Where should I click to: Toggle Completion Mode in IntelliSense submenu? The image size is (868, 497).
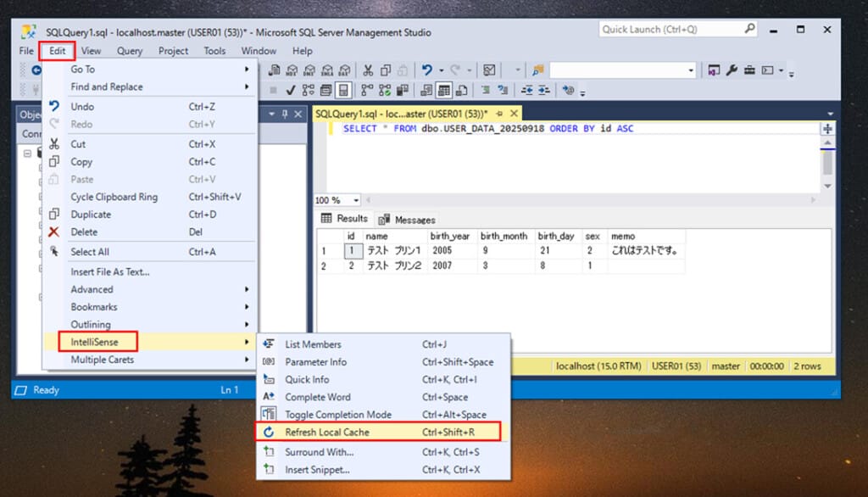point(339,414)
